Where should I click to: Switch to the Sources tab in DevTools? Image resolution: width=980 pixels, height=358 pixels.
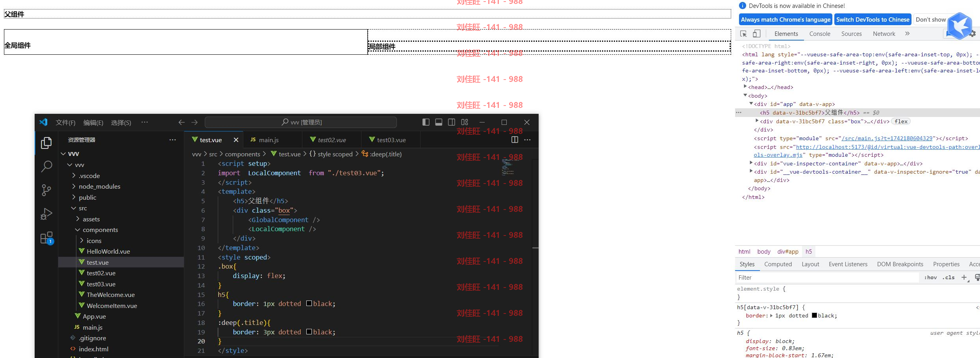[x=851, y=34]
